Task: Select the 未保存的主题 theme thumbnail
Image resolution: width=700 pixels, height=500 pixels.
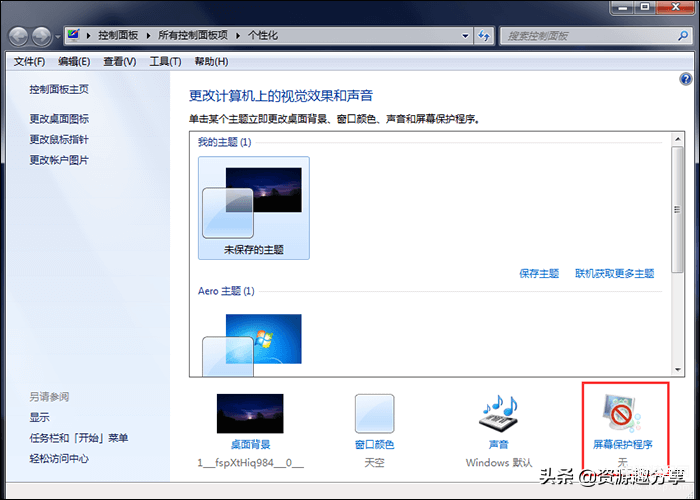Action: pos(254,208)
